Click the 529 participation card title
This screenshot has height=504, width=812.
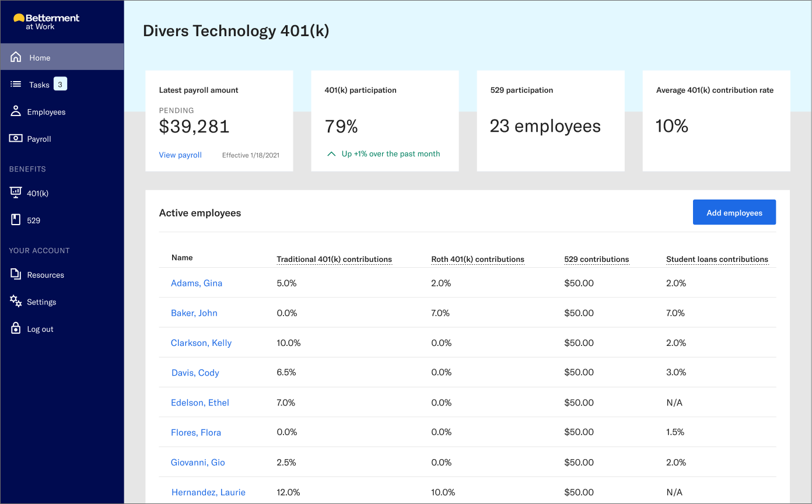pos(522,90)
